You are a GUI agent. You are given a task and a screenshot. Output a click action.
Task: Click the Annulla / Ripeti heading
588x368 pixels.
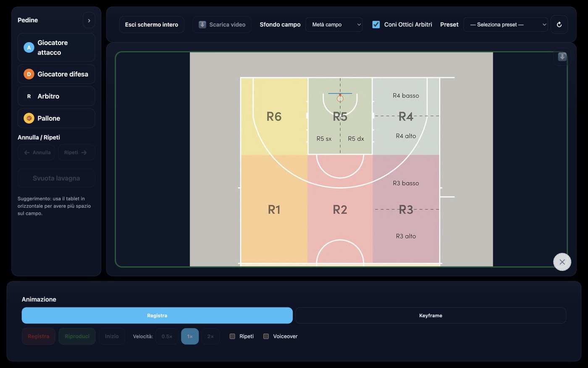click(x=39, y=138)
